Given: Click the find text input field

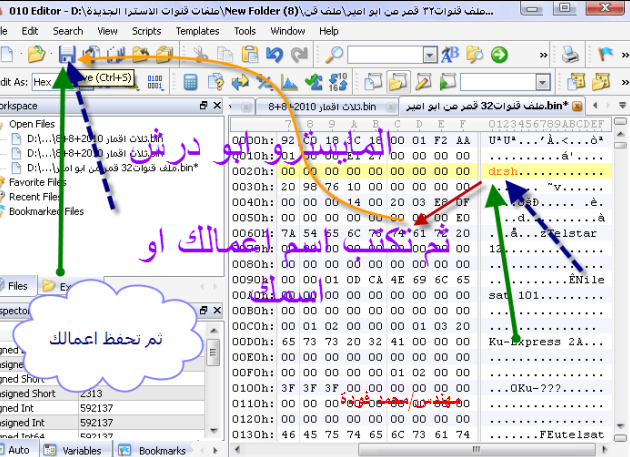Looking at the screenshot, I should click(x=385, y=55).
